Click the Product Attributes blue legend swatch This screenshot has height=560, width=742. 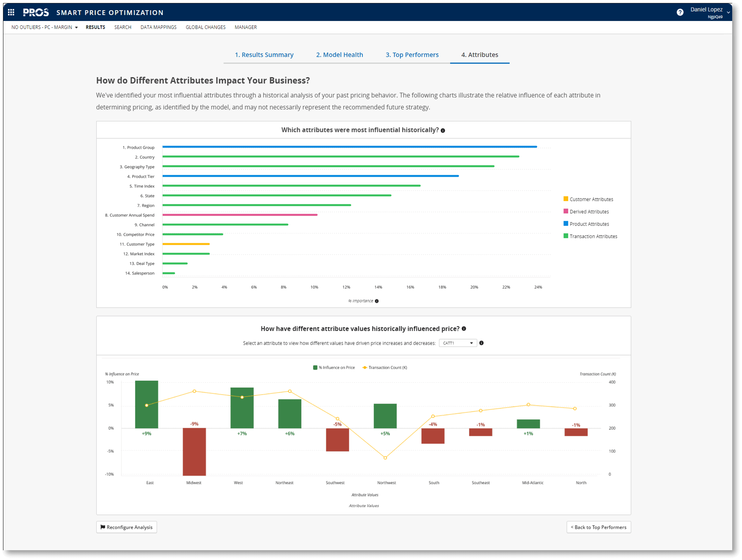565,224
